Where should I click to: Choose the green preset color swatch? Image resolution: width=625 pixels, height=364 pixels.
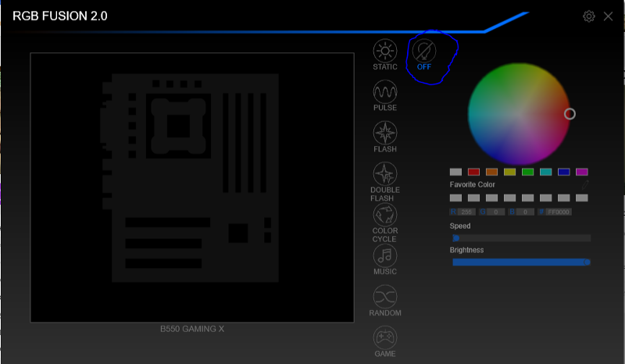pos(527,172)
